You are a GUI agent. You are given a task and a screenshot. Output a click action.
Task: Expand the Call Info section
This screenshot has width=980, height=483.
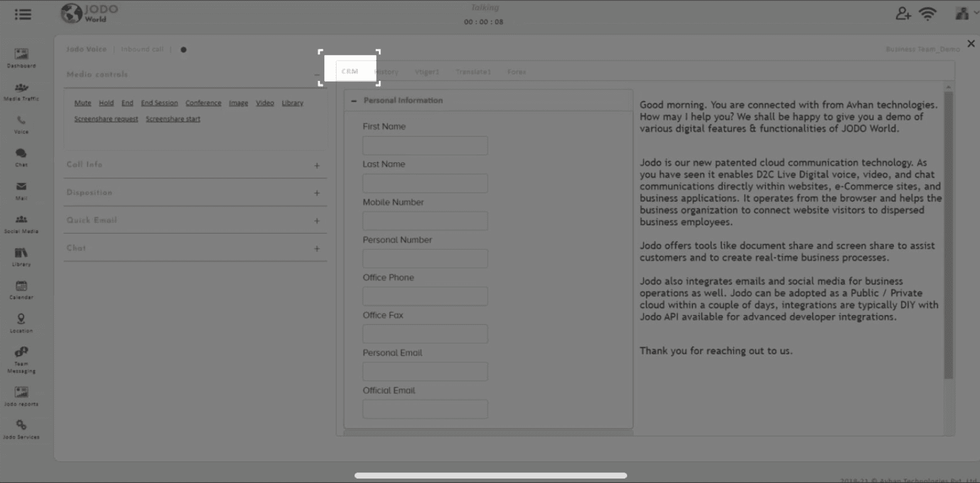pos(317,166)
